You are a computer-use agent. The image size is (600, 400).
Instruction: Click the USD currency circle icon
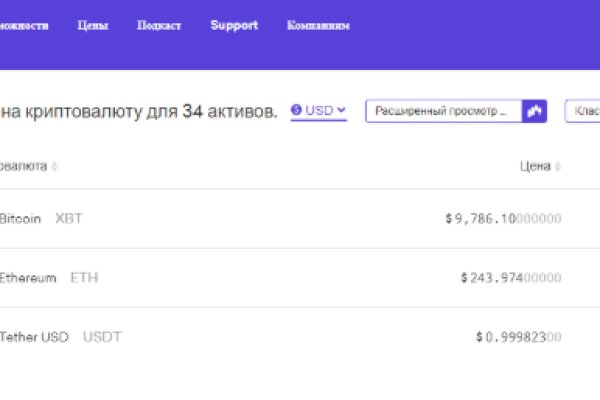[297, 110]
